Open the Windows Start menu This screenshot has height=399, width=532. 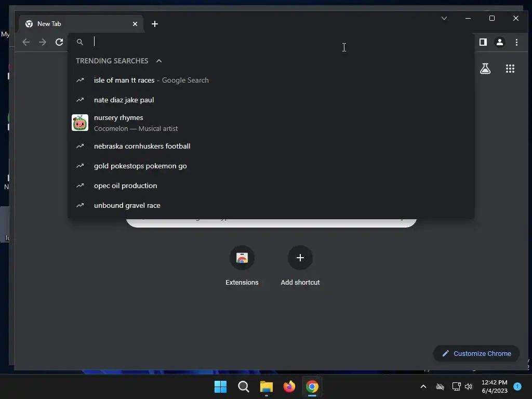point(220,387)
